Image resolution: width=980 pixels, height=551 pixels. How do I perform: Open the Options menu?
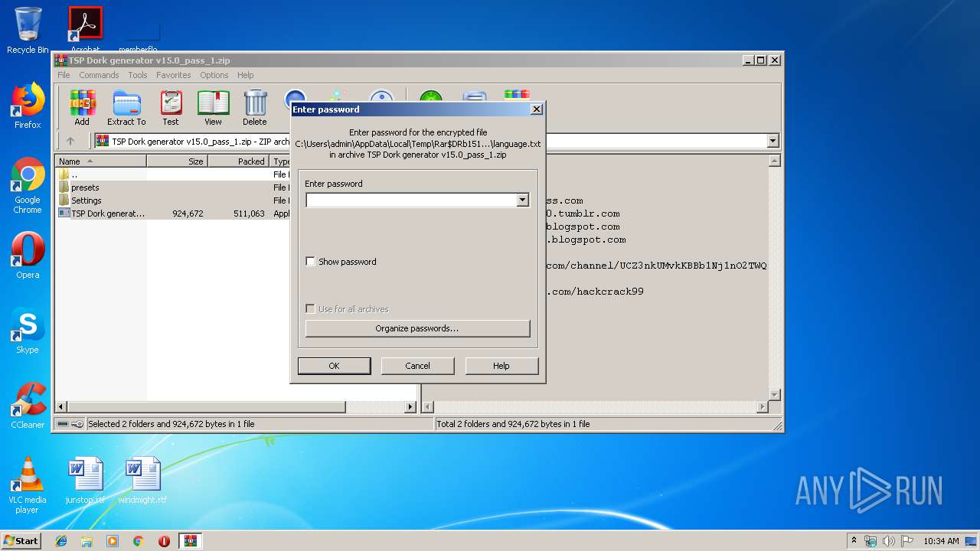[214, 75]
